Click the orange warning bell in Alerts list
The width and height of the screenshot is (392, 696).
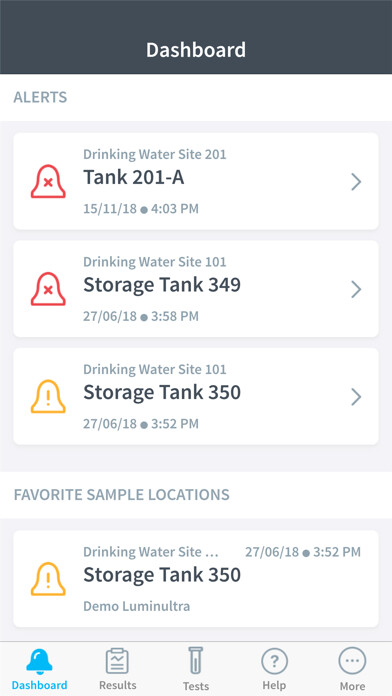(x=48, y=396)
